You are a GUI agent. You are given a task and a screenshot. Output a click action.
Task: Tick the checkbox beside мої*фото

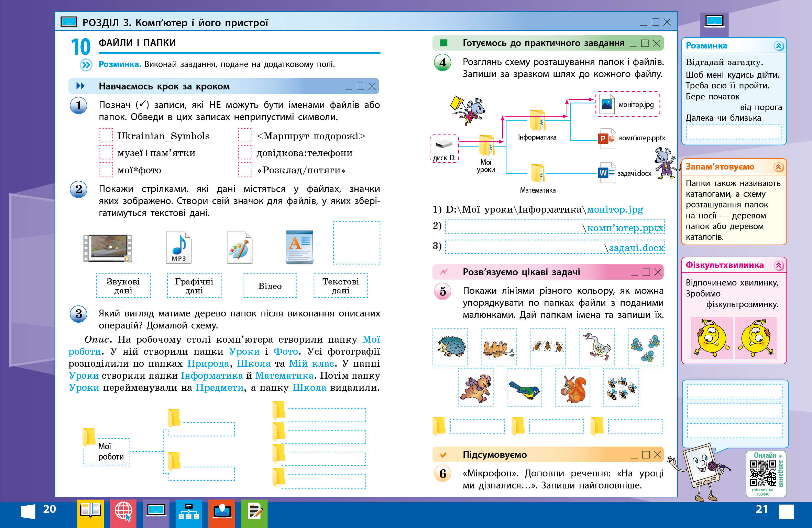point(106,169)
